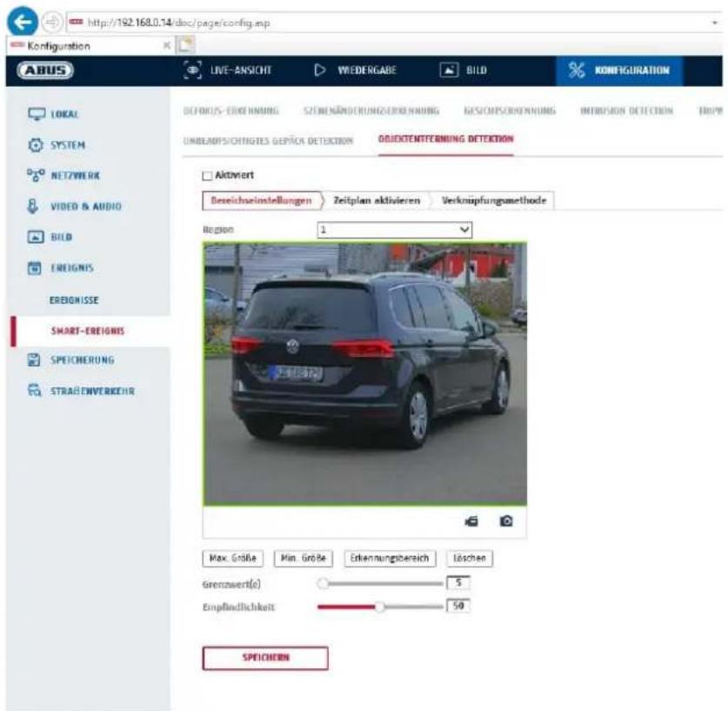Start recording with the video camera icon
Image resolution: width=728 pixels, height=711 pixels.
point(471,521)
